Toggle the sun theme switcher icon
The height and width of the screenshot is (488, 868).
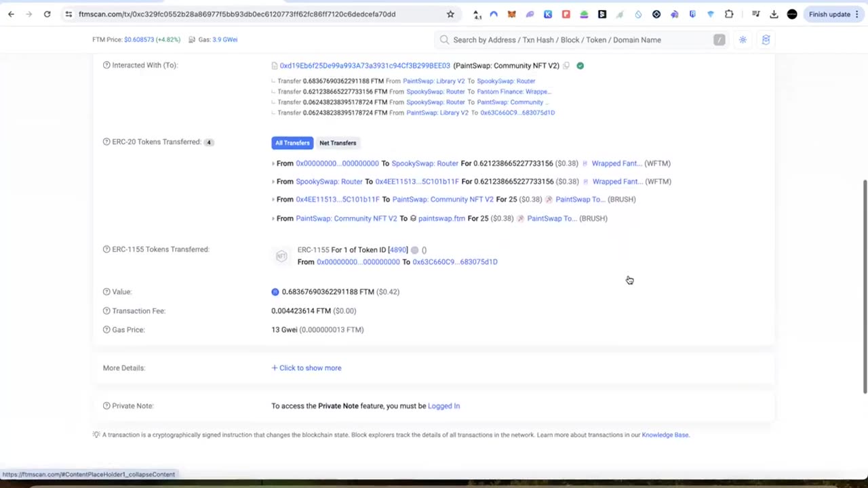point(743,40)
